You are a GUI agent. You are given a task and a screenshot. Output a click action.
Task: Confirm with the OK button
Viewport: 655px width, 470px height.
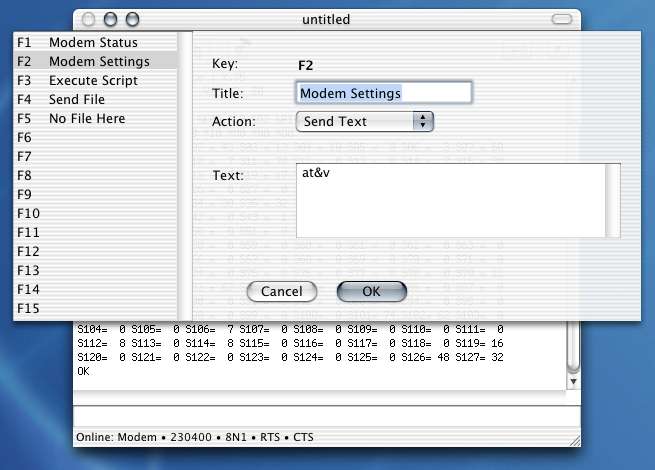pos(371,291)
